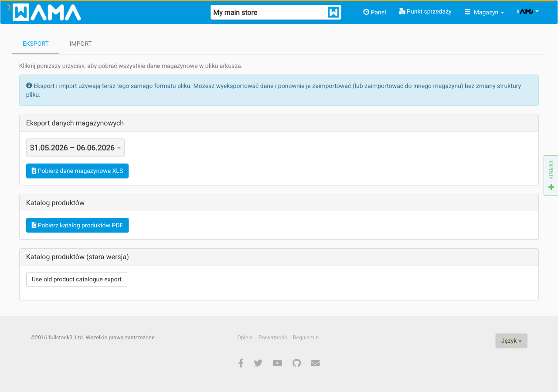Open the user account dropdown

[x=527, y=11]
